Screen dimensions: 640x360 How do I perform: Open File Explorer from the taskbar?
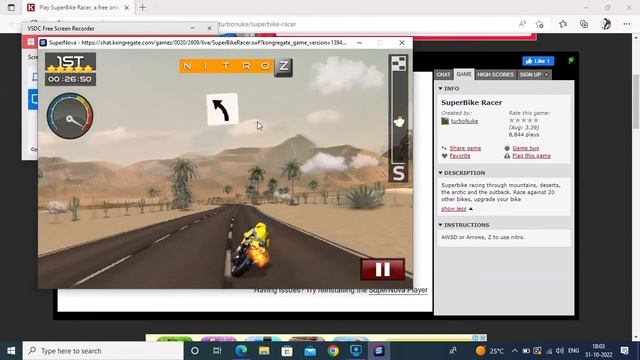(264, 351)
